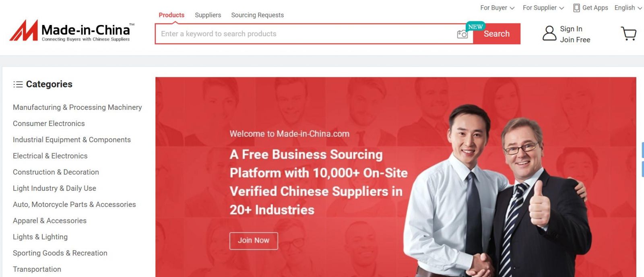Screen dimensions: 644x277
Task: Click the camera image search icon
Action: 462,34
